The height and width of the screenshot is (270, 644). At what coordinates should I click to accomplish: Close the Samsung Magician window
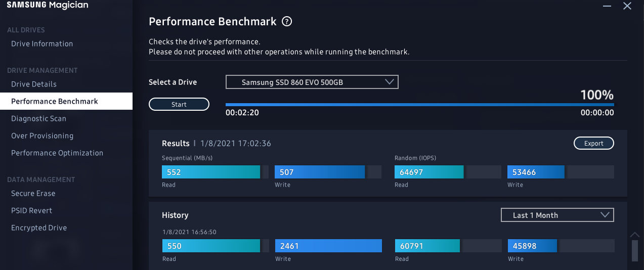click(627, 6)
